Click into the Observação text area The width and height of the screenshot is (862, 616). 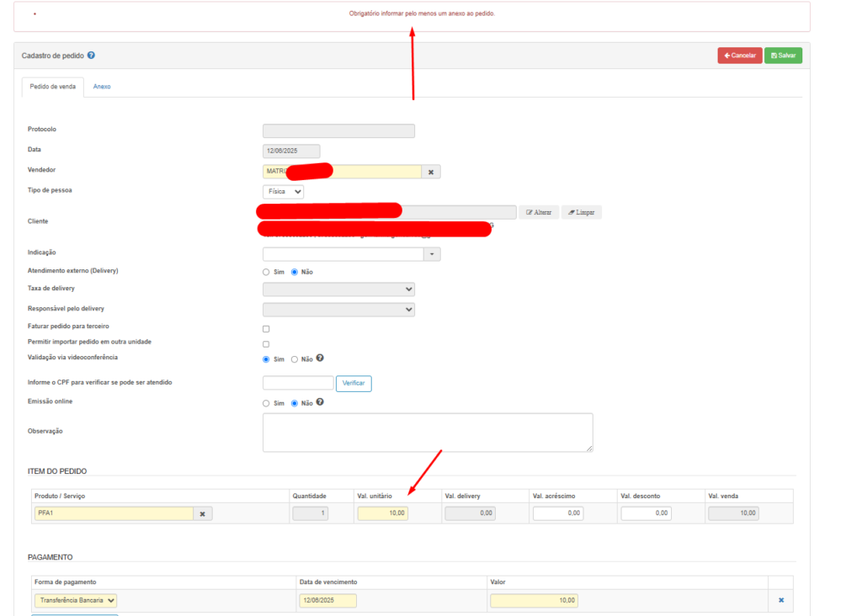click(x=428, y=432)
